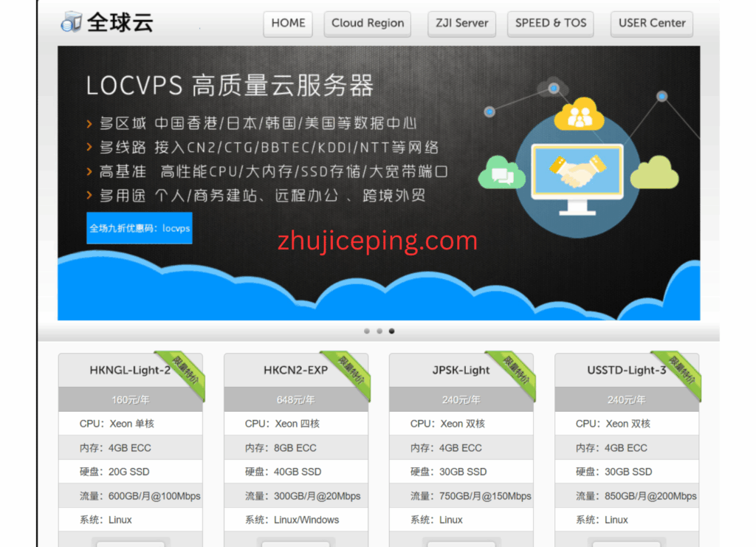Click the 全场九折优惠码 locvps coupon button
Screen dimensions: 756x547
(x=140, y=228)
